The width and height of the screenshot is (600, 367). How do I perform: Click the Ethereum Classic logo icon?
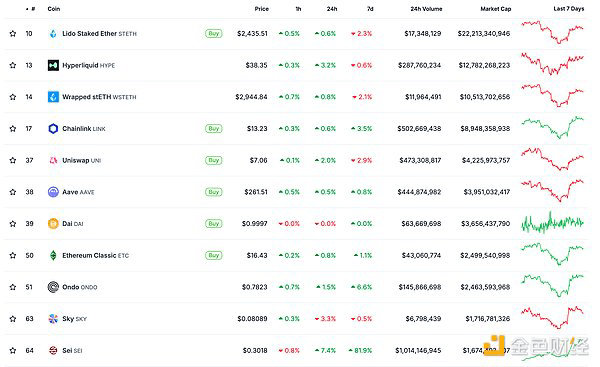pos(53,255)
